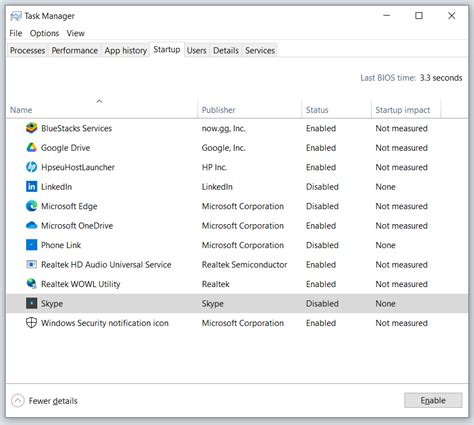Minimize the Task Manager window
The height and width of the screenshot is (425, 474).
[x=387, y=16]
